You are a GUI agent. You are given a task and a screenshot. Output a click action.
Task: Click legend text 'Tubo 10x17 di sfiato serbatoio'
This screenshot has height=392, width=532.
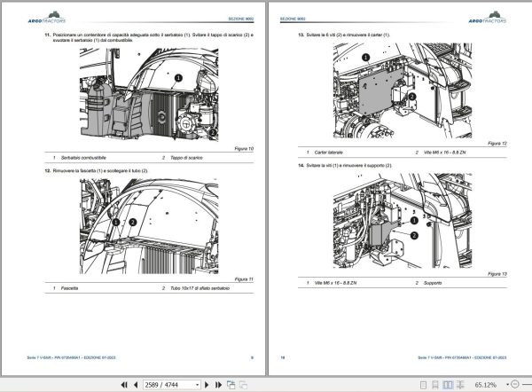click(199, 288)
